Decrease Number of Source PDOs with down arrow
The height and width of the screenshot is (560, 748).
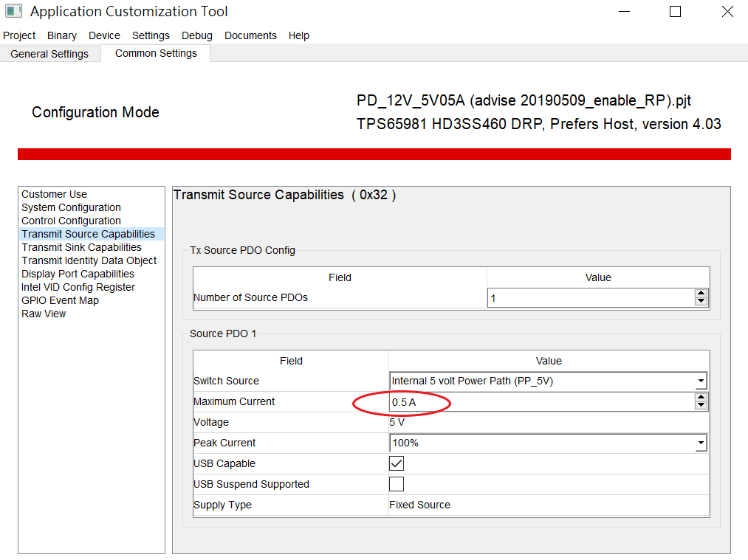pos(701,303)
